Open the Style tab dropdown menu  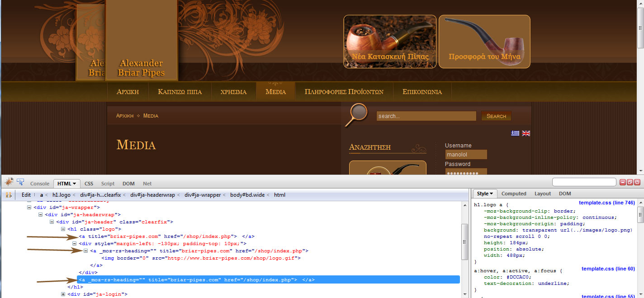(x=492, y=193)
